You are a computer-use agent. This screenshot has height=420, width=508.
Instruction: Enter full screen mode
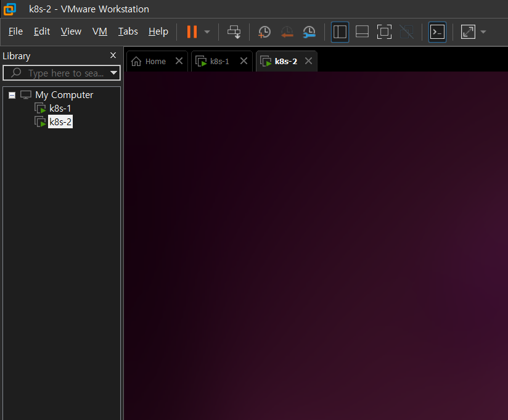coord(384,31)
